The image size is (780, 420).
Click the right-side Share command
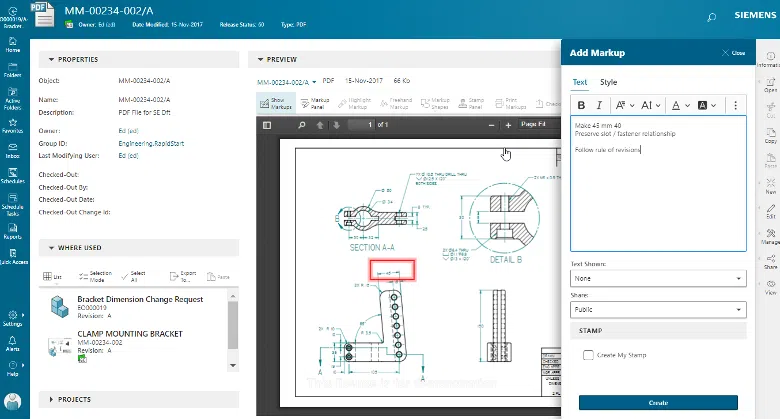[771, 262]
